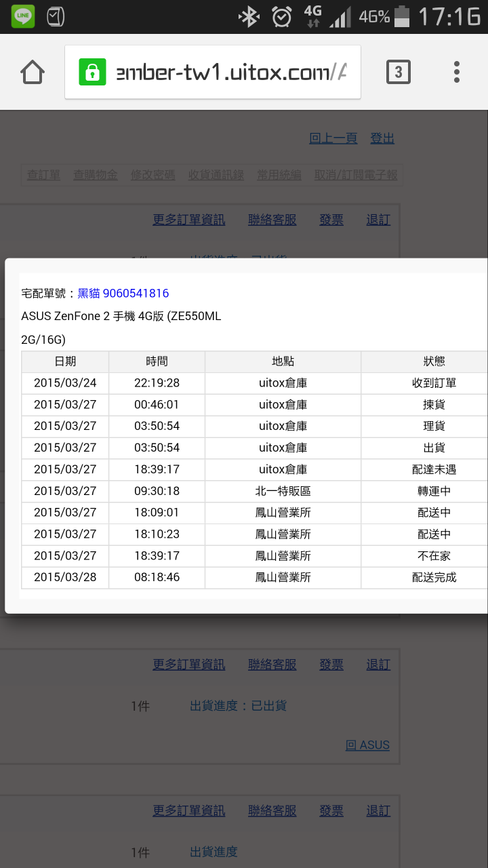Tap the alarm clock status icon
The image size is (488, 868).
281,16
